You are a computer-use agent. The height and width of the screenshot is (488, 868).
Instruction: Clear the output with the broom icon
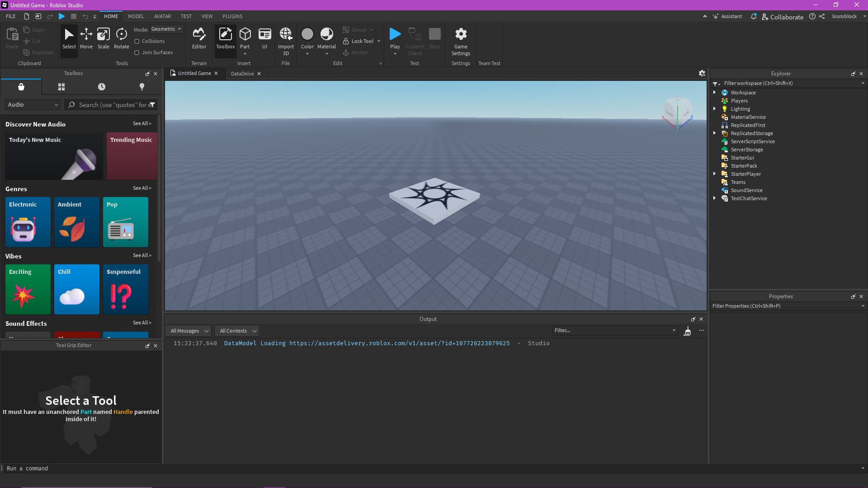(687, 331)
